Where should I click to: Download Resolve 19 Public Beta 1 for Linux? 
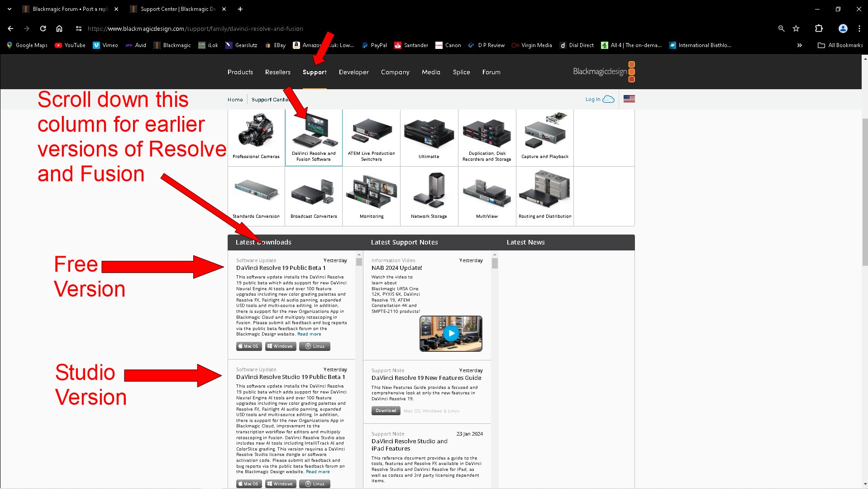coord(315,346)
